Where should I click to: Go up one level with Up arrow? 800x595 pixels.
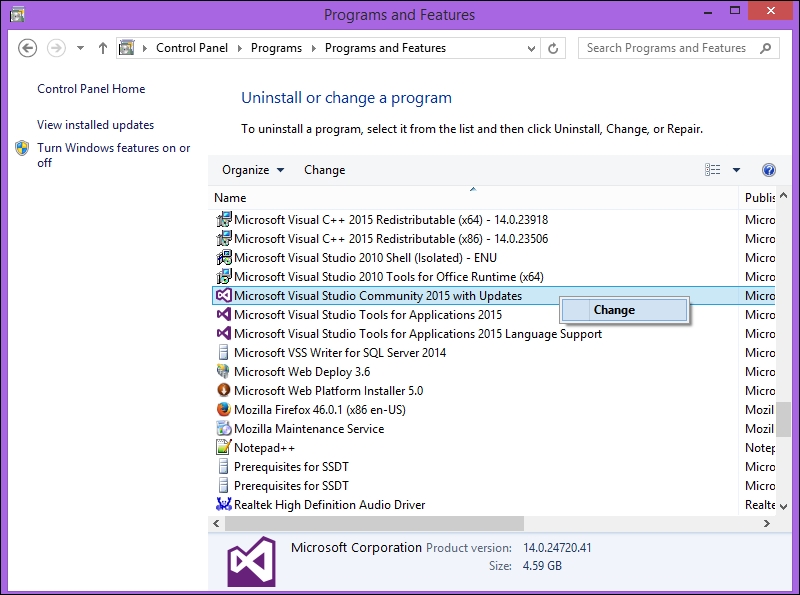coord(103,48)
